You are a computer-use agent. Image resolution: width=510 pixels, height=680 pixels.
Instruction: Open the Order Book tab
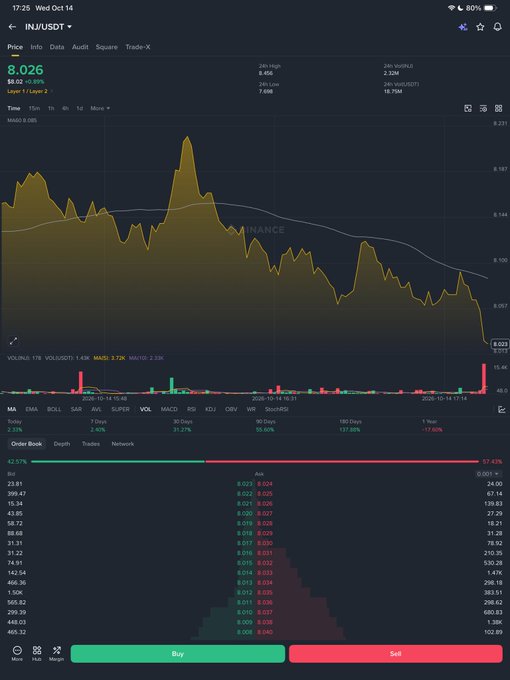click(27, 444)
